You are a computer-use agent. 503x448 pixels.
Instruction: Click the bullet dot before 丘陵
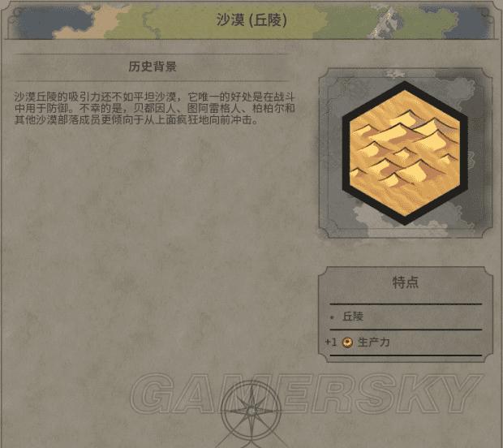333,317
